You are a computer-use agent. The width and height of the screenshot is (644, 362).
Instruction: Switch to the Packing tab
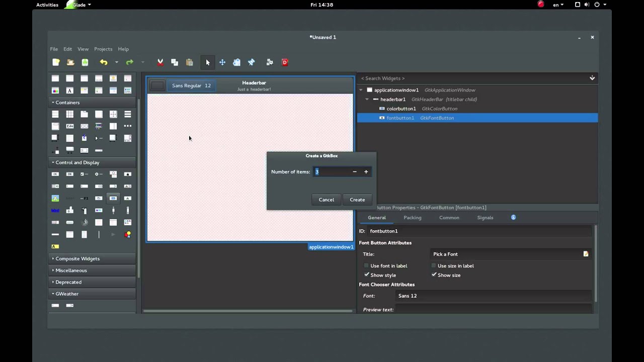413,218
